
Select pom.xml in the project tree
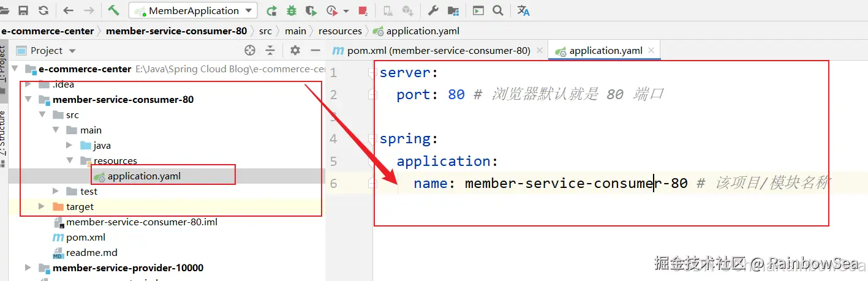[86, 237]
